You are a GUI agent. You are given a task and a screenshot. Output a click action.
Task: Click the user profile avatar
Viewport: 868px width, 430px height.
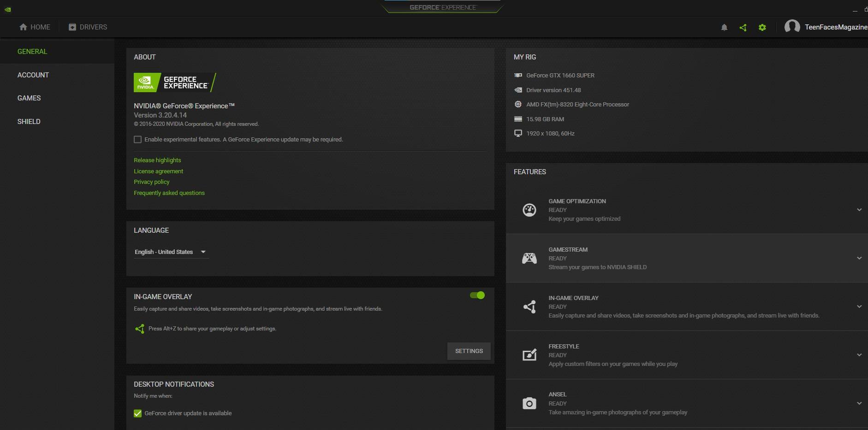pos(792,27)
